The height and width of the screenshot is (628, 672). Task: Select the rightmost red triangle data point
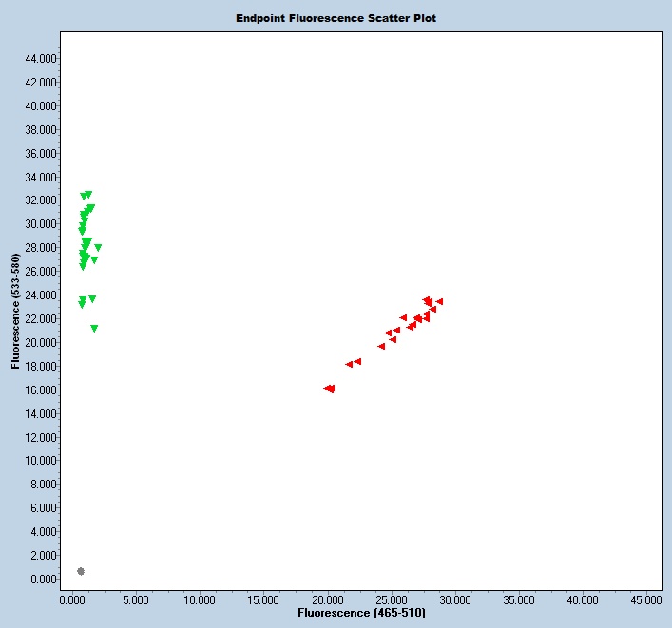[439, 301]
